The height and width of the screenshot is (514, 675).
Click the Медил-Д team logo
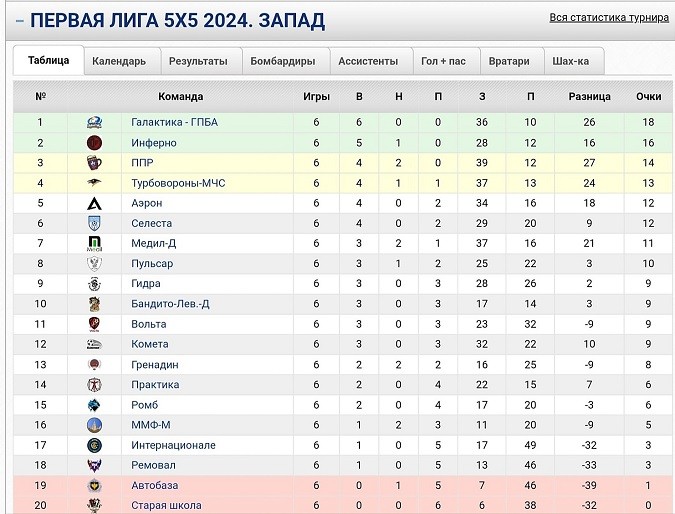[94, 243]
